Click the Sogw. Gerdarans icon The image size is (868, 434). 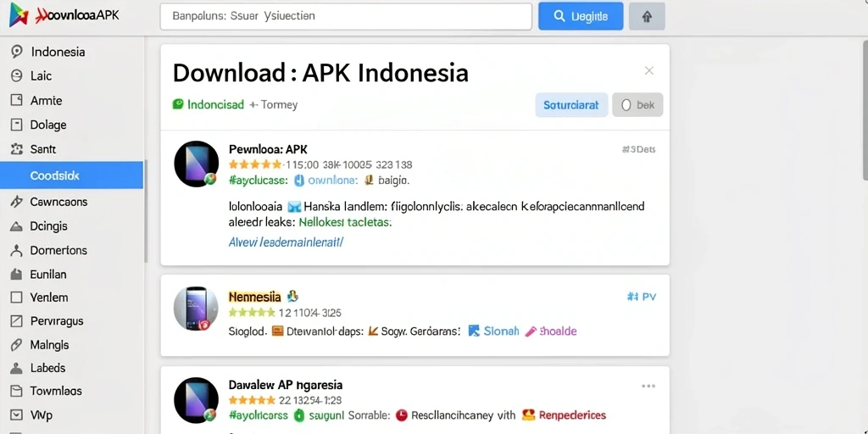(x=373, y=331)
